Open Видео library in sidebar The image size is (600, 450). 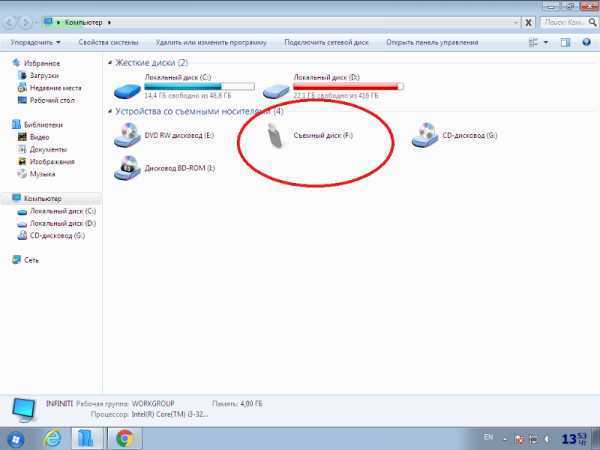(39, 137)
